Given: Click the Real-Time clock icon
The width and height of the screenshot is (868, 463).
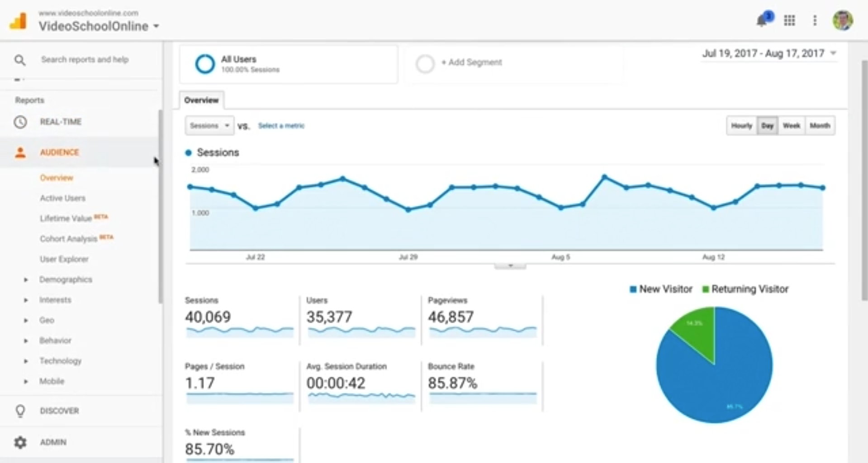Looking at the screenshot, I should [x=20, y=122].
